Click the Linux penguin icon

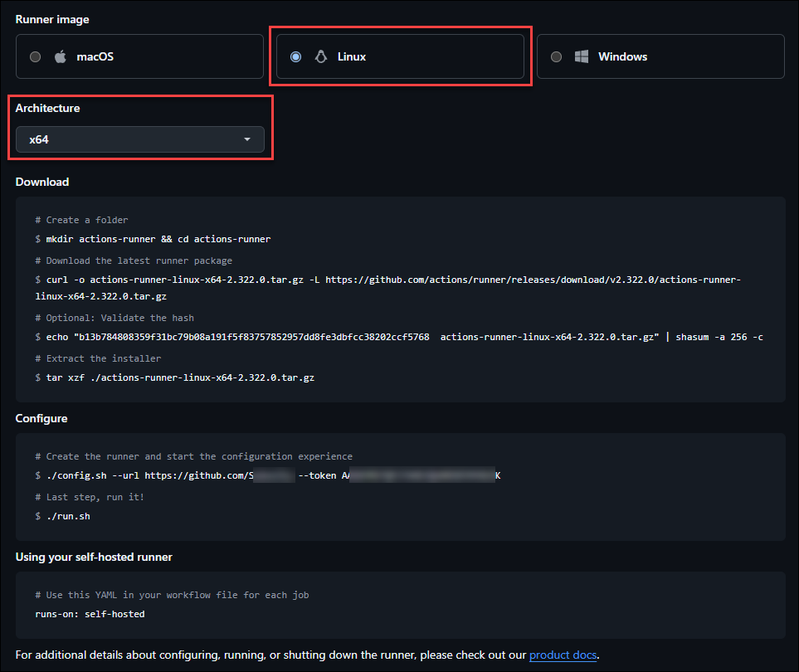(x=320, y=57)
